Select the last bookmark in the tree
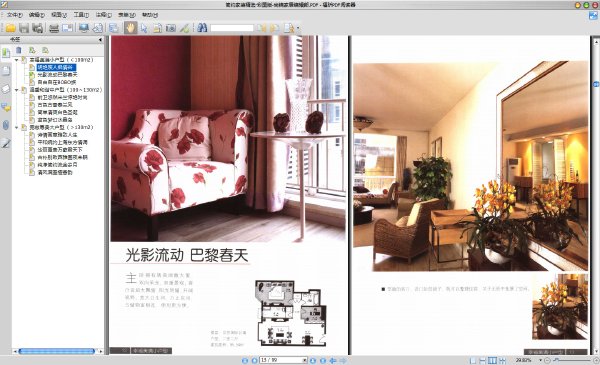Screen dimensions: 600x365 (55, 172)
